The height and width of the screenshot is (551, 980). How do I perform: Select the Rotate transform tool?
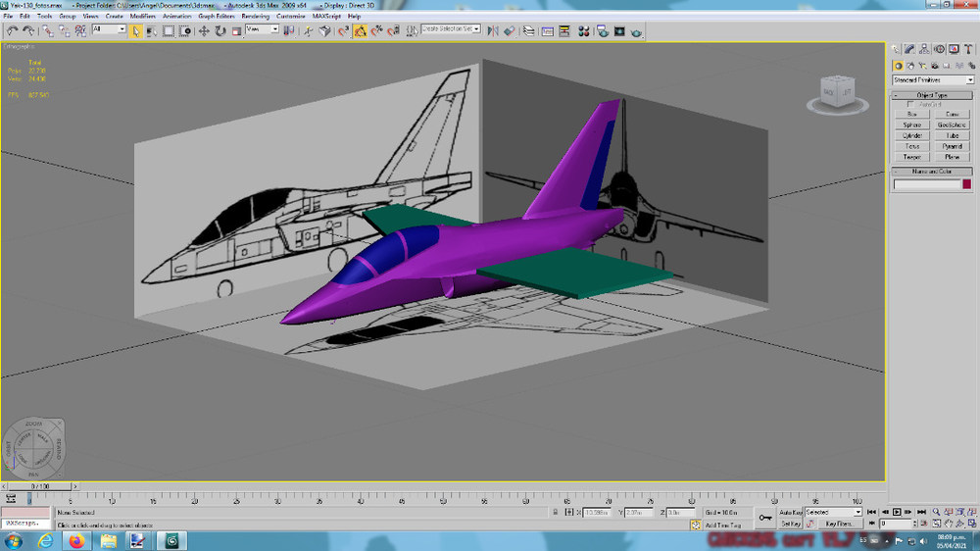(220, 30)
